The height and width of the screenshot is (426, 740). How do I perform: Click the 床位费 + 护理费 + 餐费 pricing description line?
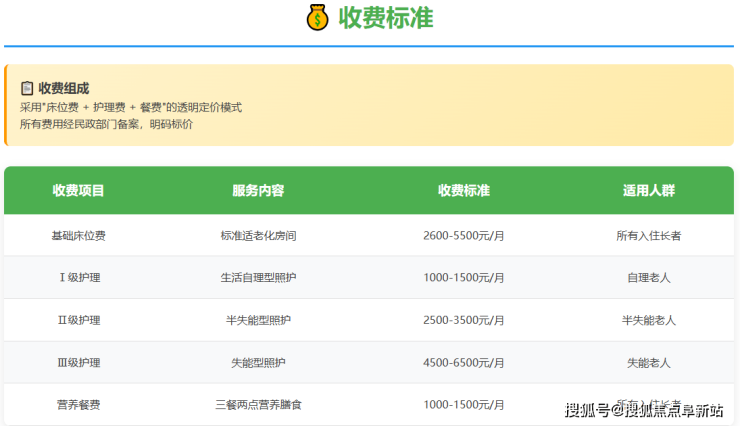click(131, 107)
